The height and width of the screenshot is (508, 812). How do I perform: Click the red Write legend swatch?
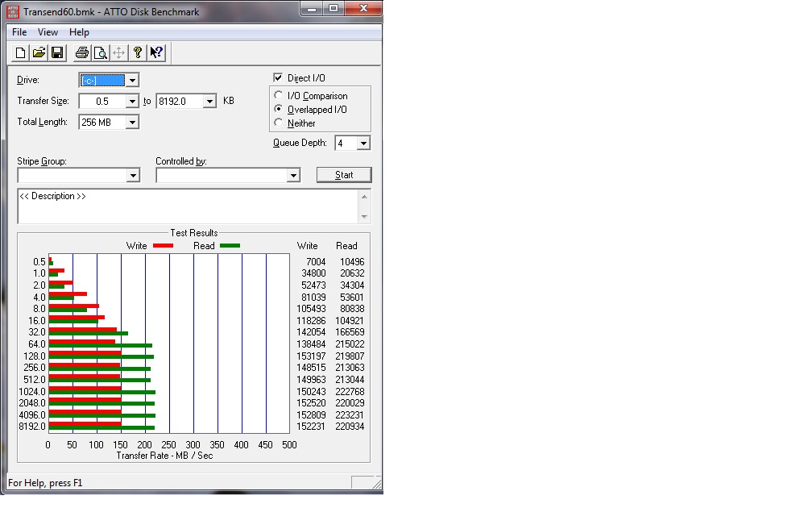[163, 246]
